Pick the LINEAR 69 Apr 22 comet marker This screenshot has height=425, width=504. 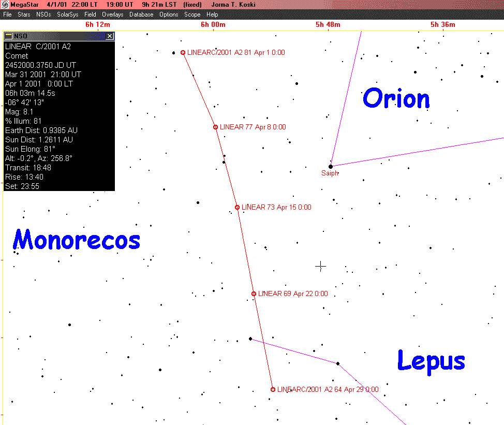point(254,294)
